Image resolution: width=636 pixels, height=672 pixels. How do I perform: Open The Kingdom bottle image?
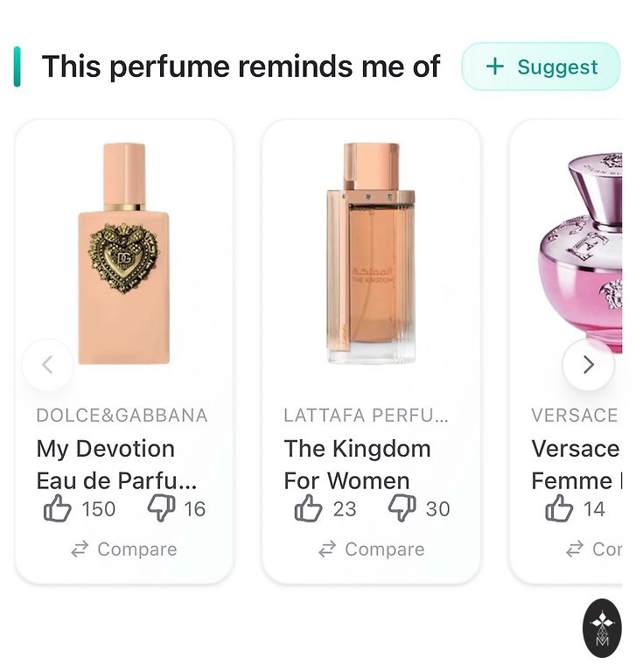tap(371, 254)
